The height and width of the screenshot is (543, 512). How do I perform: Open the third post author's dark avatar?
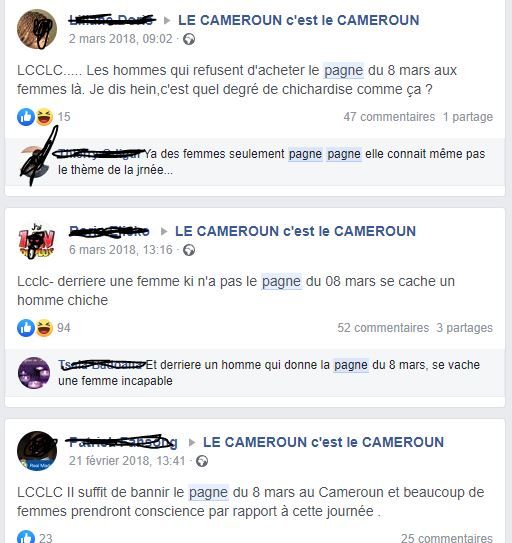[37, 451]
